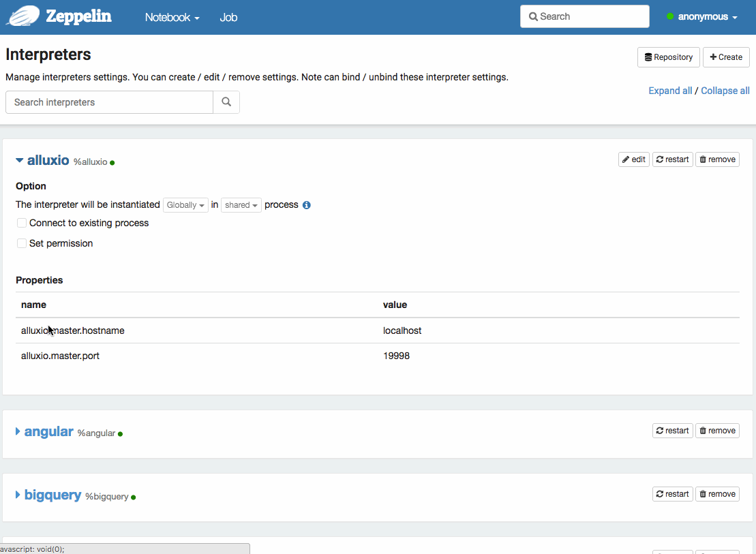This screenshot has width=756, height=554.
Task: Open the shared process dropdown
Action: [241, 205]
